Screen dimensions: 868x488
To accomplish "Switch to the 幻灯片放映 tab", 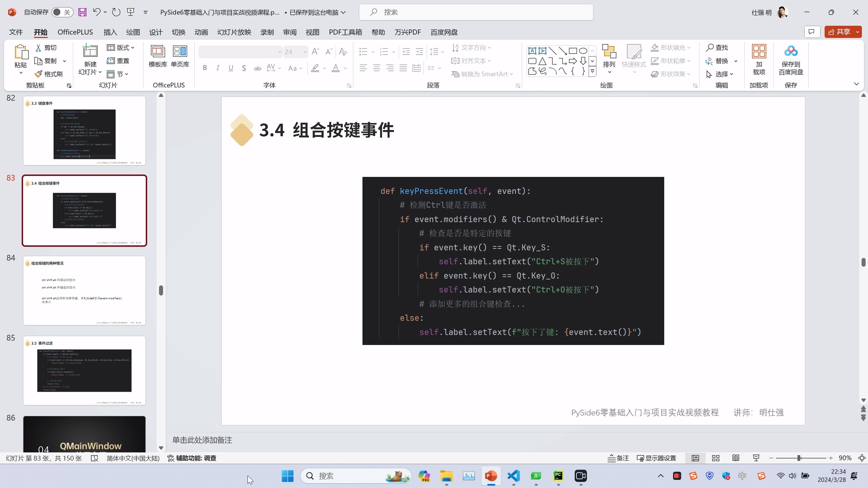I will 234,32.
